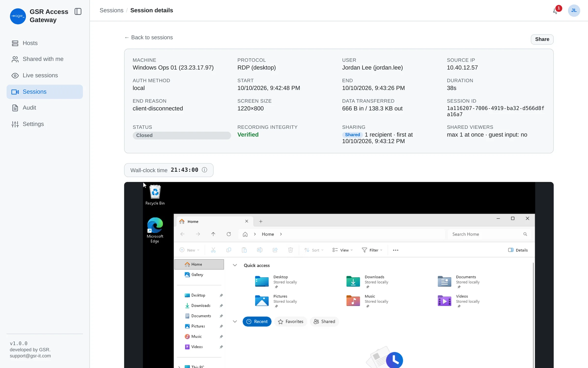Collapse the Recent section chevron

(235, 321)
